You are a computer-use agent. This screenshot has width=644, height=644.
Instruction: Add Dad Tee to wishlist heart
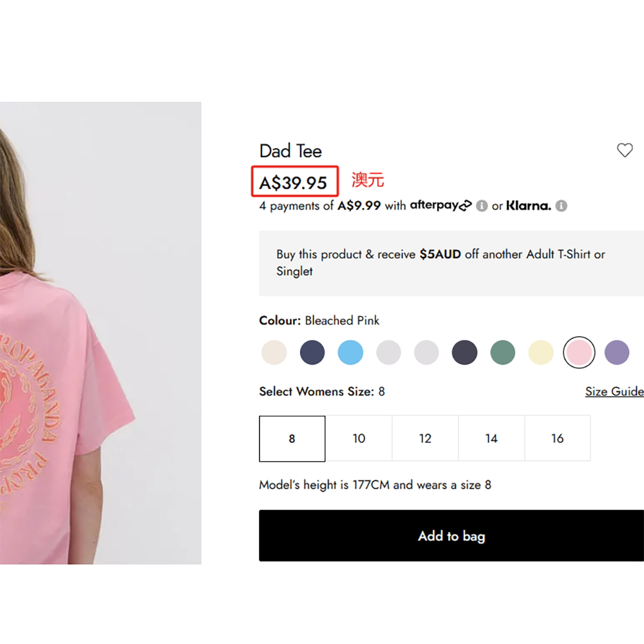pyautogui.click(x=625, y=151)
